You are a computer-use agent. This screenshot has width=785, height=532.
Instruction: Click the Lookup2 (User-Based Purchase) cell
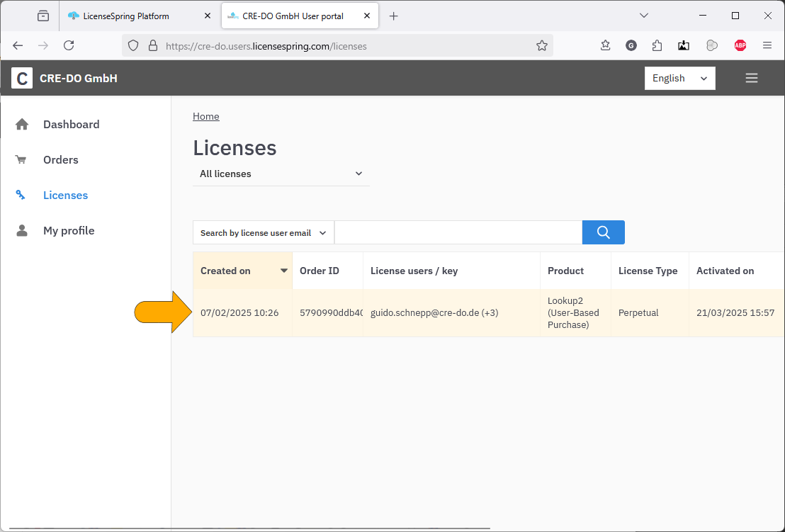tap(576, 313)
